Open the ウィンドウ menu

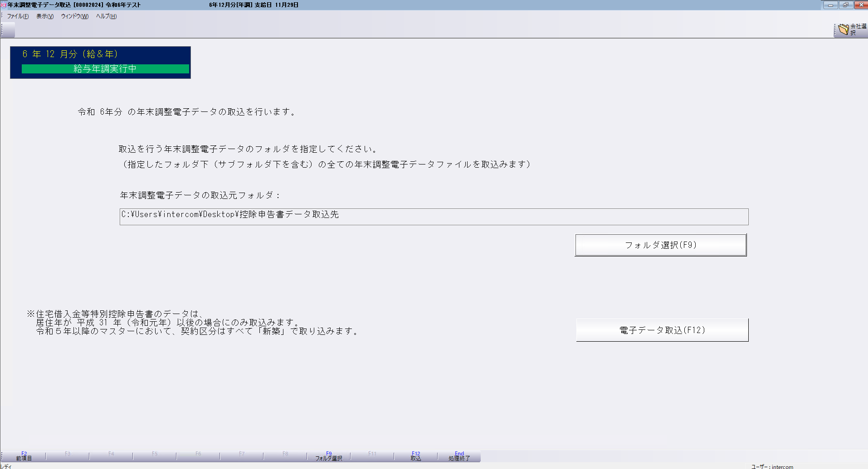tap(75, 16)
